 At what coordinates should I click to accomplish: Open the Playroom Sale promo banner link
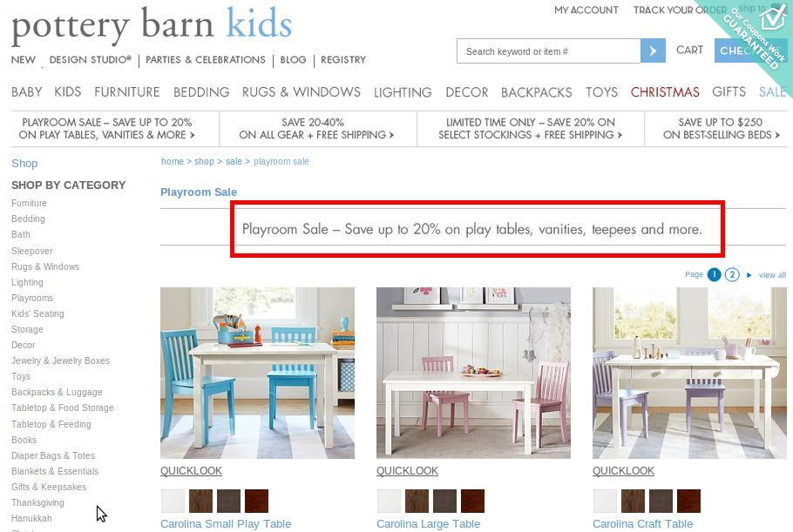coord(106,128)
